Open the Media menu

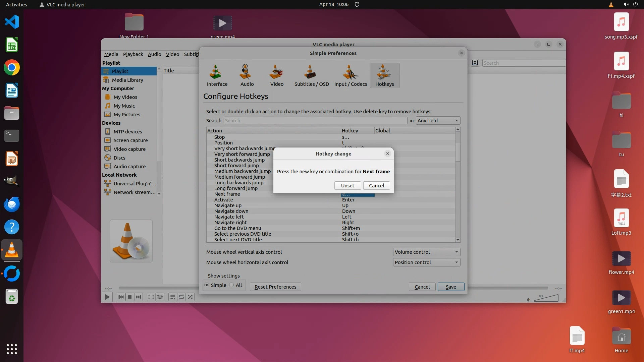click(x=111, y=54)
